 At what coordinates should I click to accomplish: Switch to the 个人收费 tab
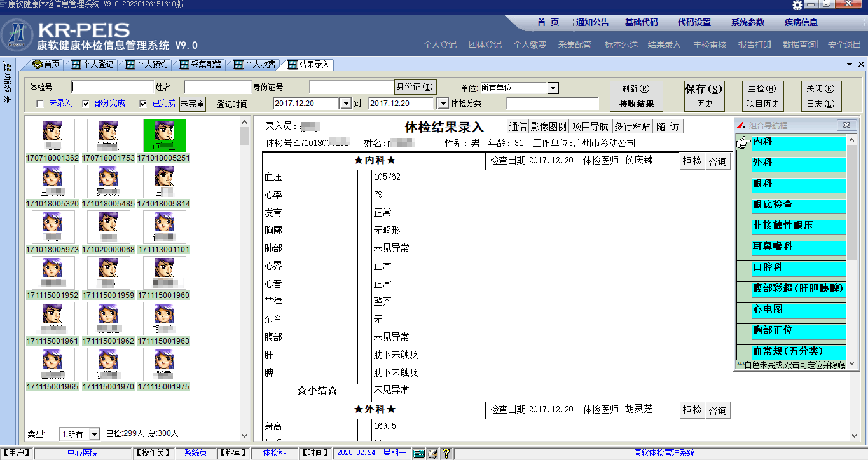254,64
